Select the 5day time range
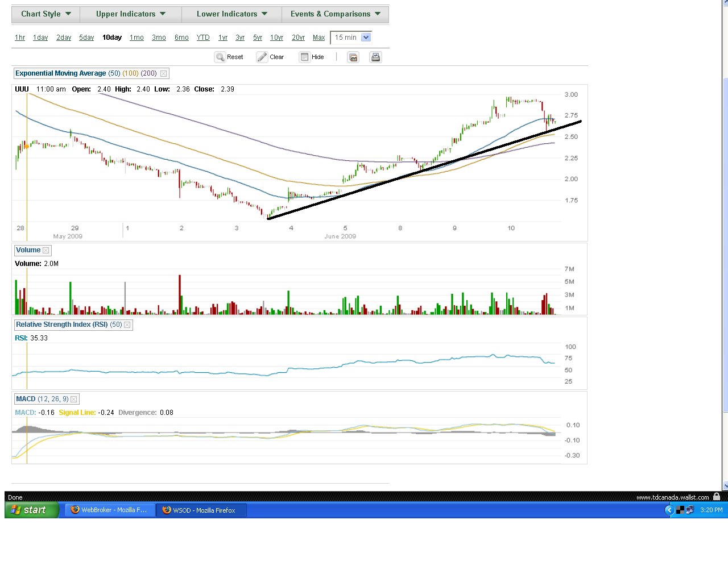Viewport: 728px width, 582px height. [86, 38]
